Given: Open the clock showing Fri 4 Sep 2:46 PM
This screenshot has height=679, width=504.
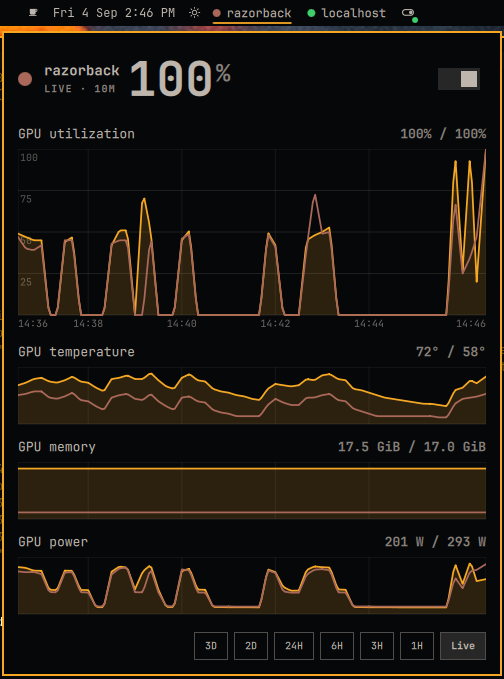Looking at the screenshot, I should (114, 13).
